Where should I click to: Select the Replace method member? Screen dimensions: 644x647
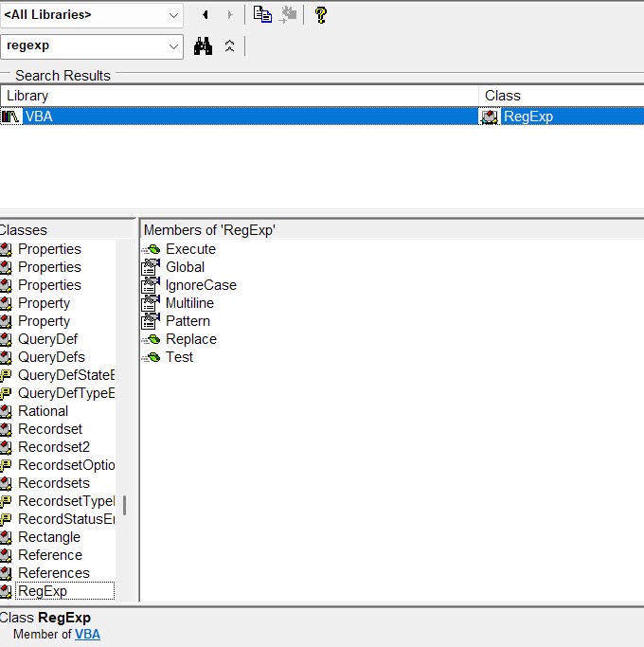(x=191, y=339)
